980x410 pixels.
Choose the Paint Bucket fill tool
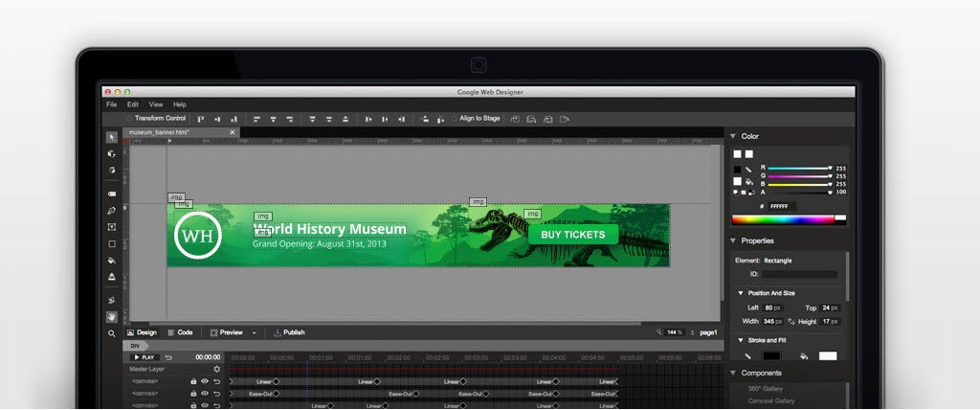(112, 260)
